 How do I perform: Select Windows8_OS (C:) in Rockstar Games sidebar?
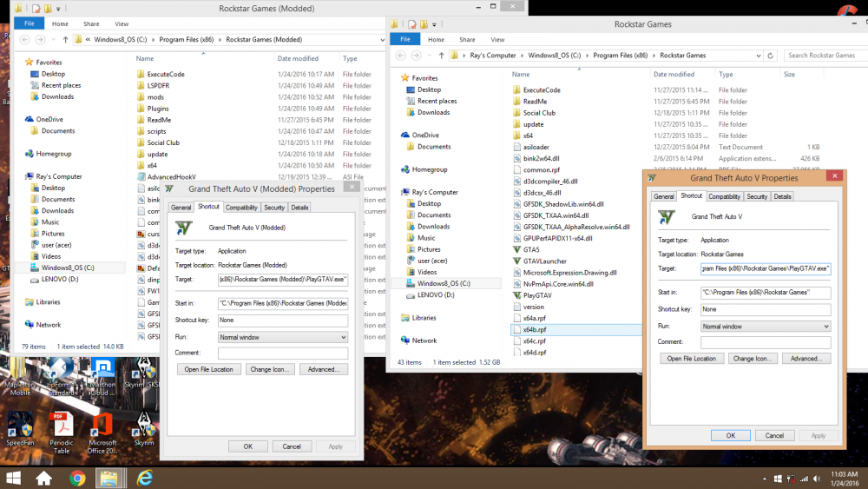pos(443,283)
